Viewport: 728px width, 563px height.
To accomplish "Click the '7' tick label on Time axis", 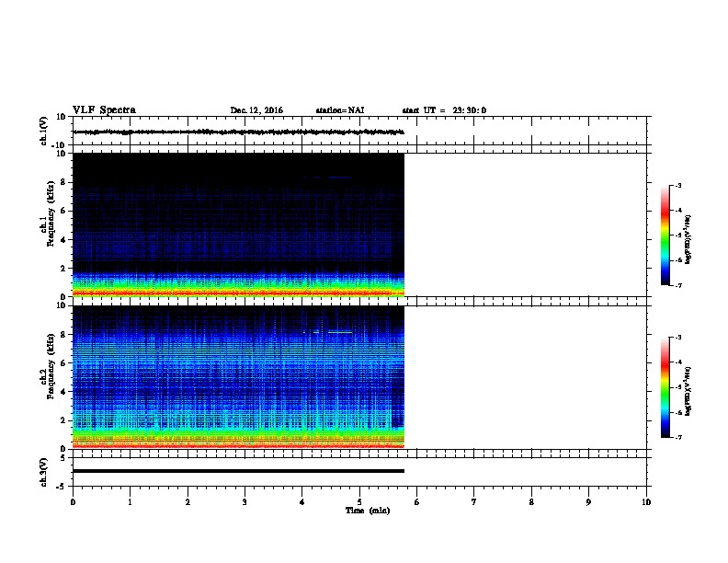I will 474,502.
